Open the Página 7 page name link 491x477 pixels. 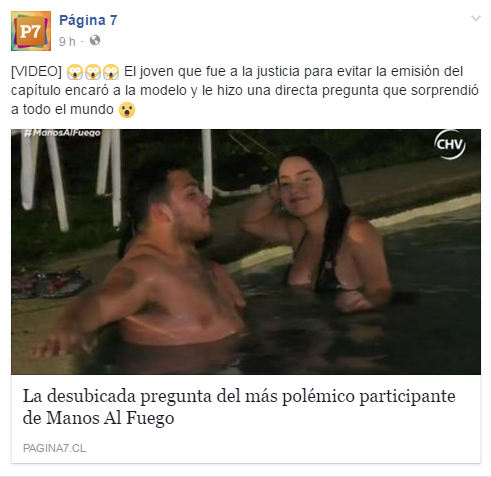coord(88,21)
